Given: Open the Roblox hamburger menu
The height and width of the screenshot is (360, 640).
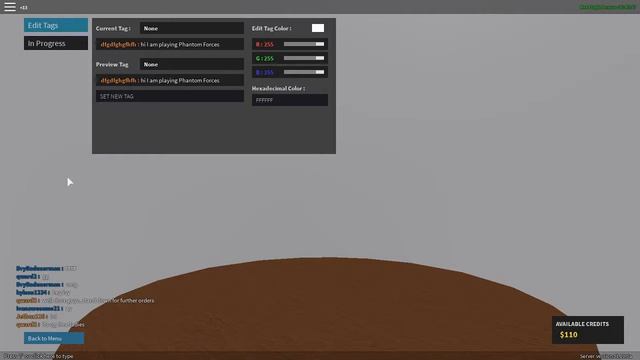Looking at the screenshot, I should click(x=10, y=7).
